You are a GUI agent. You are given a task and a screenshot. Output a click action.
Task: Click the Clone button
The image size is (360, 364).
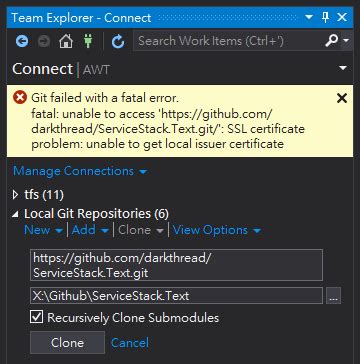click(x=67, y=342)
